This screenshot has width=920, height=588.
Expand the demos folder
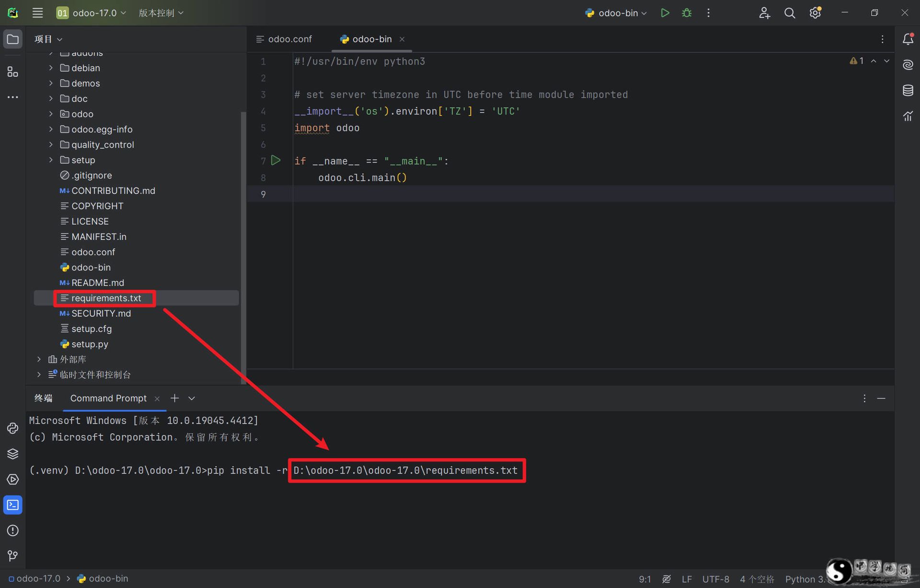tap(51, 83)
